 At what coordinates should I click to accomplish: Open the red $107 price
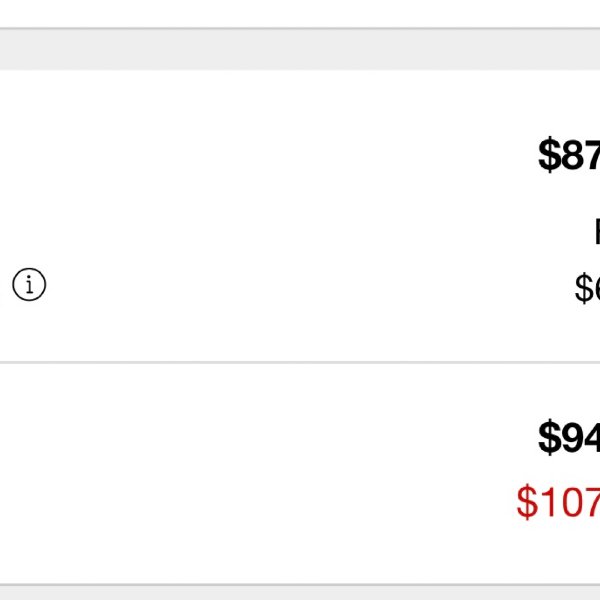click(x=558, y=501)
